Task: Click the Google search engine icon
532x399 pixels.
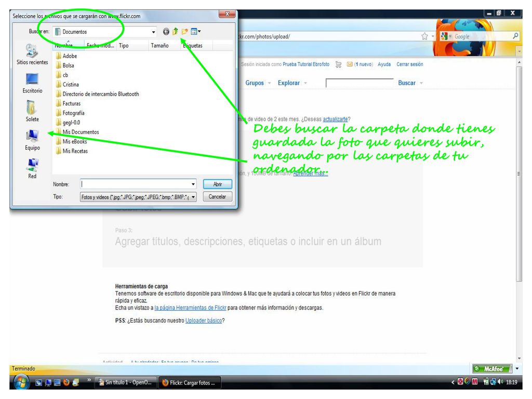Action: pos(444,36)
